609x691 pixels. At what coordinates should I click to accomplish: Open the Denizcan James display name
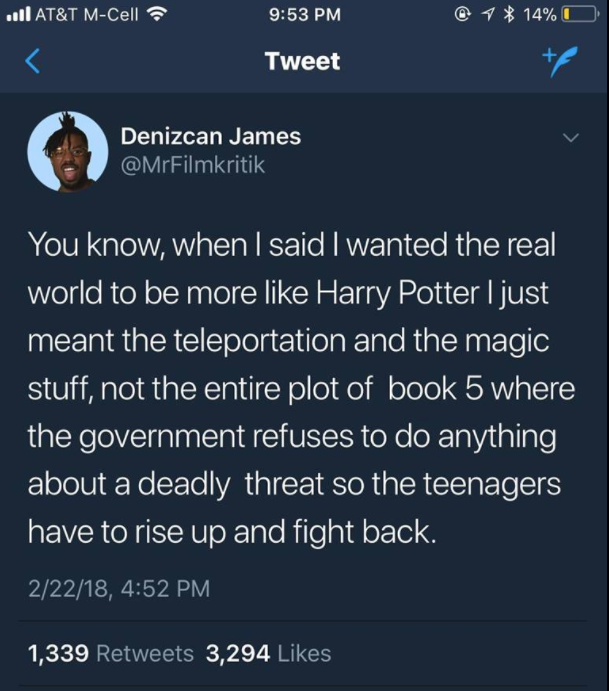pyautogui.click(x=211, y=136)
